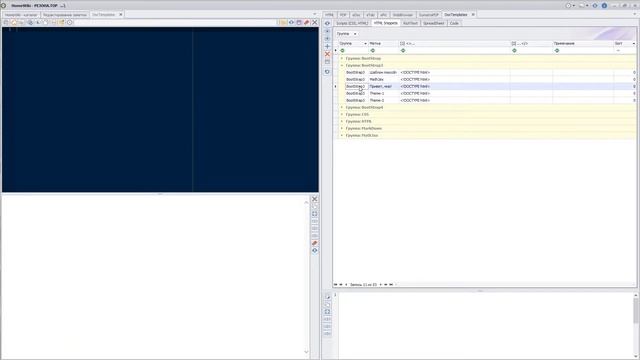The width and height of the screenshot is (640, 360).
Task: Close the preview pane with X icon
Action: (315, 199)
